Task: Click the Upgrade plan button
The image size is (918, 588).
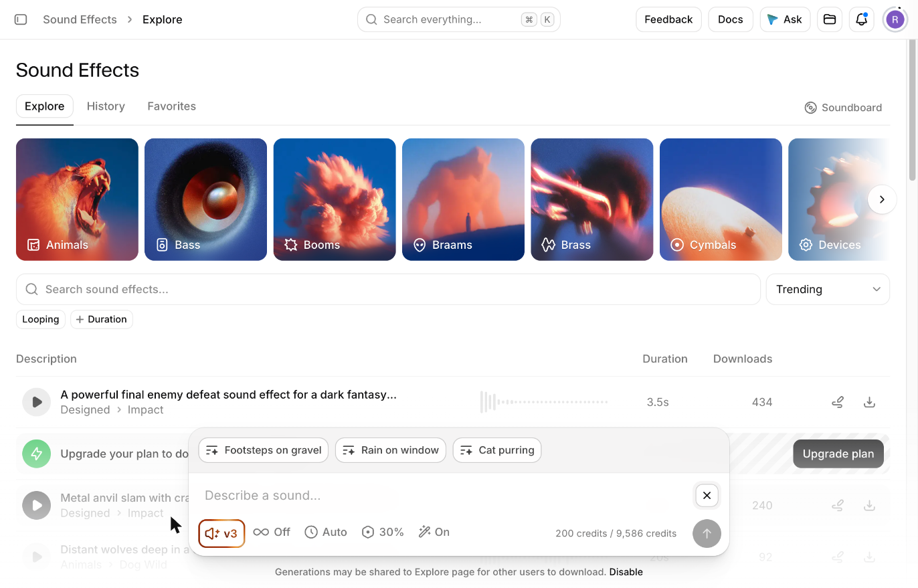Action: (x=838, y=454)
